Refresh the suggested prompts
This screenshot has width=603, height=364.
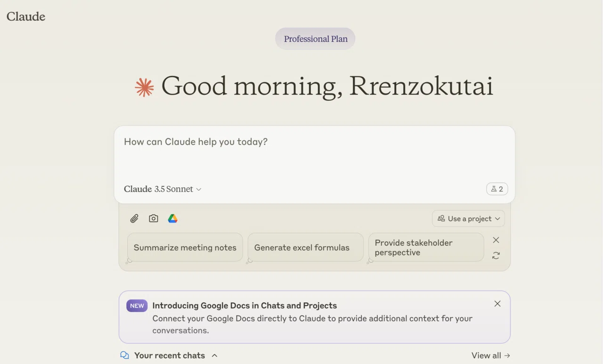(x=496, y=256)
